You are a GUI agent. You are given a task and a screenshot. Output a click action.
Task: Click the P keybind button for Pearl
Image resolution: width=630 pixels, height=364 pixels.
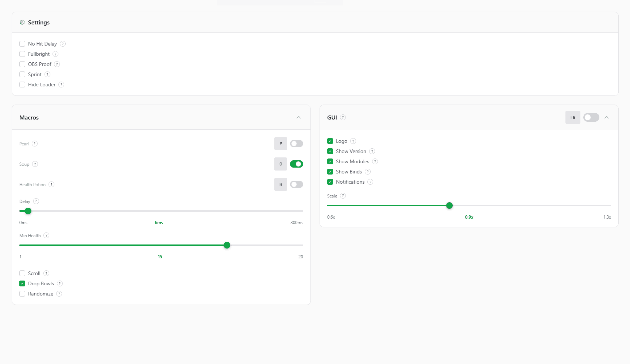pos(281,144)
